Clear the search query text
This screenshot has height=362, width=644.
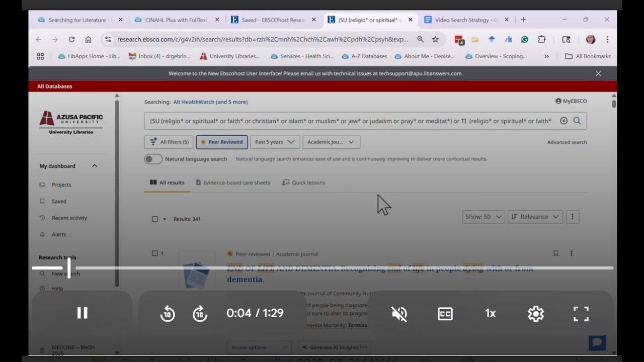click(x=563, y=121)
